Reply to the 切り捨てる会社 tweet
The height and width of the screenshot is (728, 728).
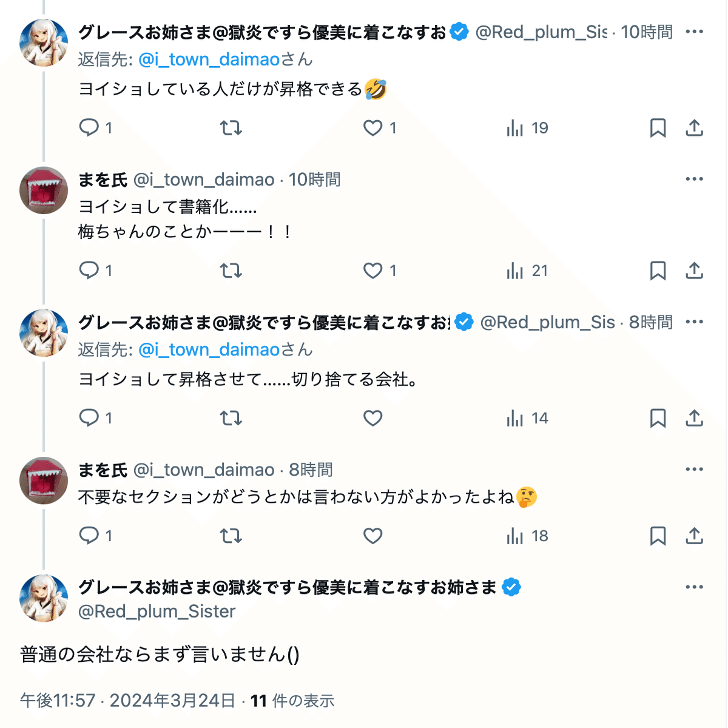[89, 418]
